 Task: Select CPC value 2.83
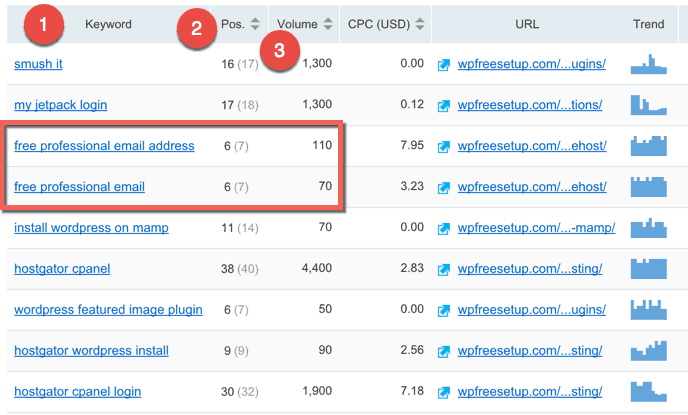[x=412, y=268]
